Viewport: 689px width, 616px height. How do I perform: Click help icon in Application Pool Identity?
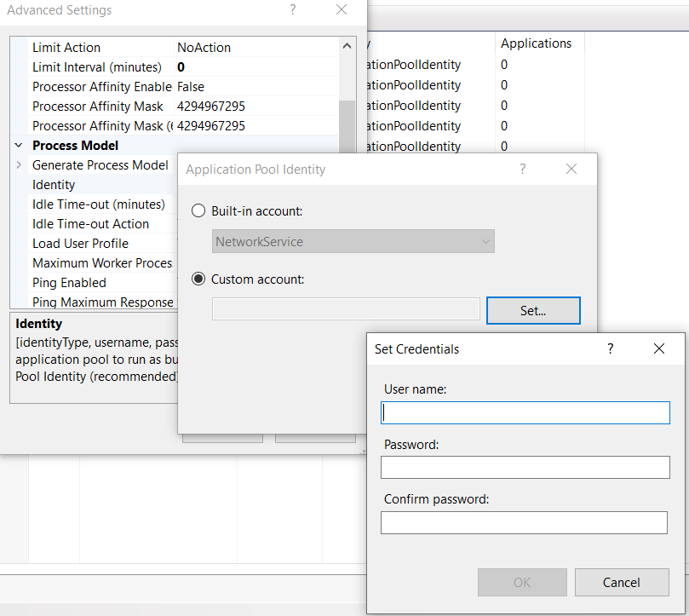[x=523, y=170]
